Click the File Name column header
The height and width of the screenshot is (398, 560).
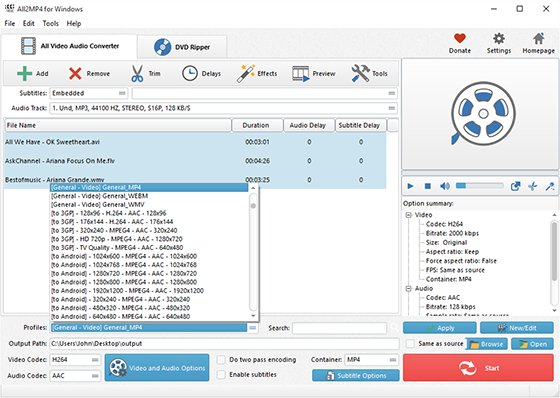[118, 125]
